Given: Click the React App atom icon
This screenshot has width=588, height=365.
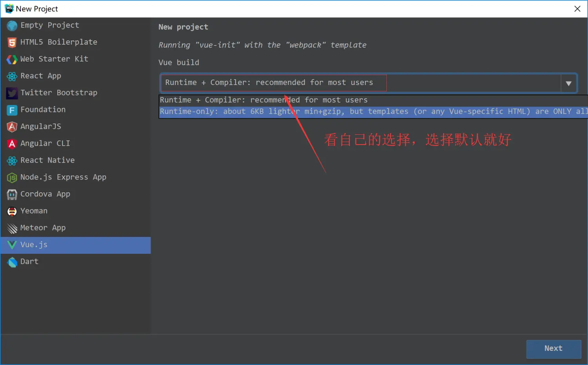Looking at the screenshot, I should [12, 76].
